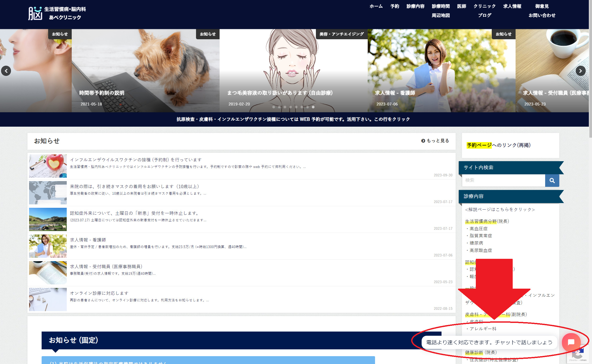
Task: Click the blue search magnifier button
Action: pos(552,181)
